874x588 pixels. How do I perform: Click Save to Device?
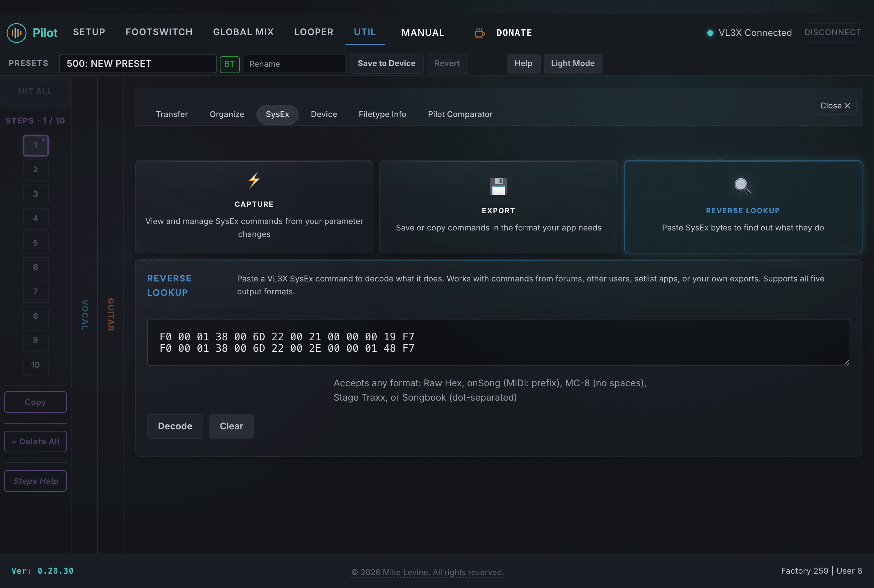click(x=387, y=64)
